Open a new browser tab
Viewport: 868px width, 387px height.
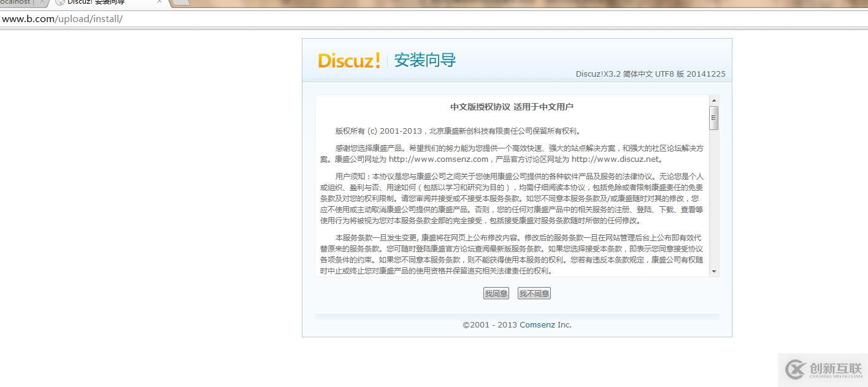181,2
